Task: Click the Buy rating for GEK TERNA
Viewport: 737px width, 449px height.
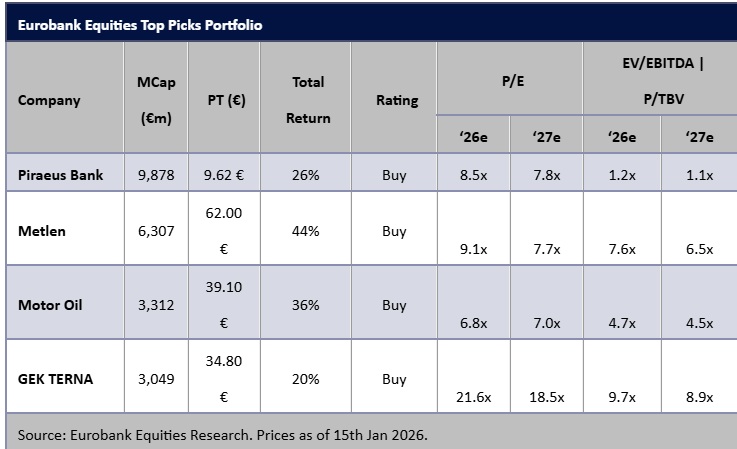Action: (x=394, y=379)
